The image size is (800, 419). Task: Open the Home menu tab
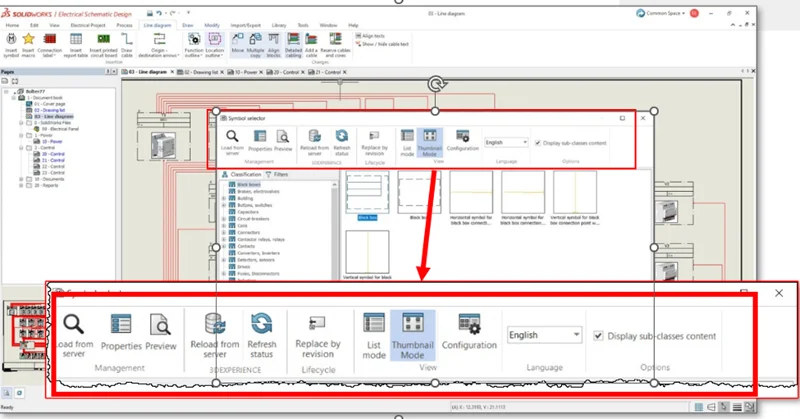[x=12, y=25]
